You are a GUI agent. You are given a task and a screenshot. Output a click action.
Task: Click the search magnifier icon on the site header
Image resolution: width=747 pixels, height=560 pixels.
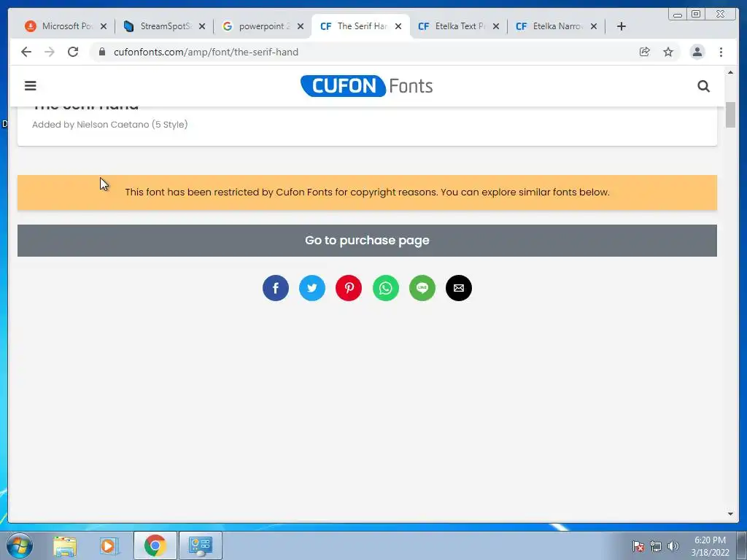703,86
